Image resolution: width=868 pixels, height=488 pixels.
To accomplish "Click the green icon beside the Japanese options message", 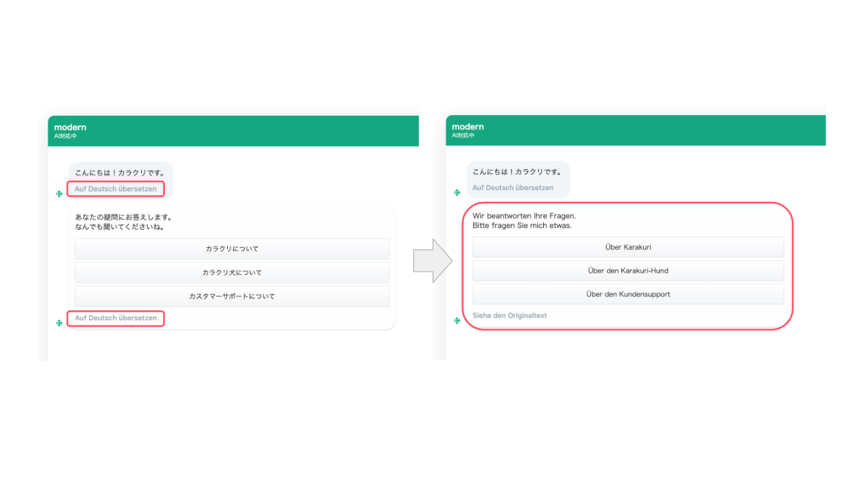I will [x=59, y=322].
